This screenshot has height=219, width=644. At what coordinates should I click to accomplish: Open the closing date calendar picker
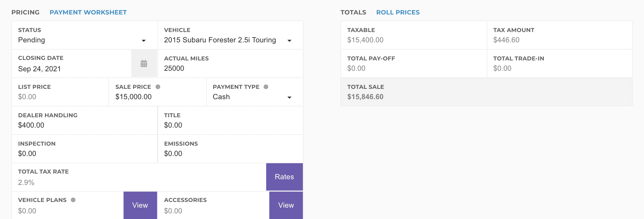(x=144, y=64)
